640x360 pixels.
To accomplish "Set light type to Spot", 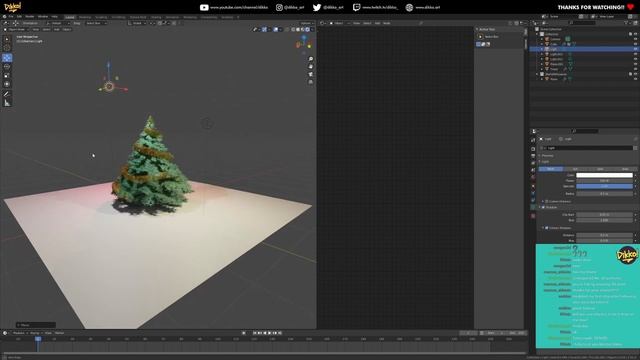I will pyautogui.click(x=600, y=169).
